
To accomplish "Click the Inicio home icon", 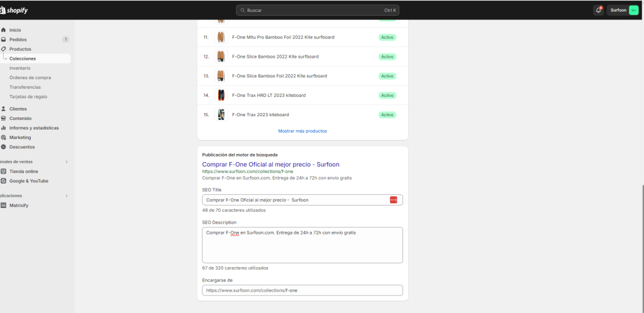I will (x=3, y=30).
